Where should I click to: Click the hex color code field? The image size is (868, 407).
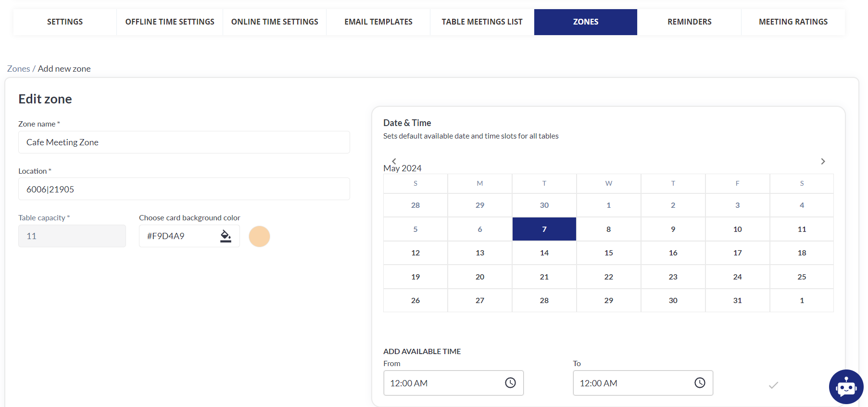(178, 236)
